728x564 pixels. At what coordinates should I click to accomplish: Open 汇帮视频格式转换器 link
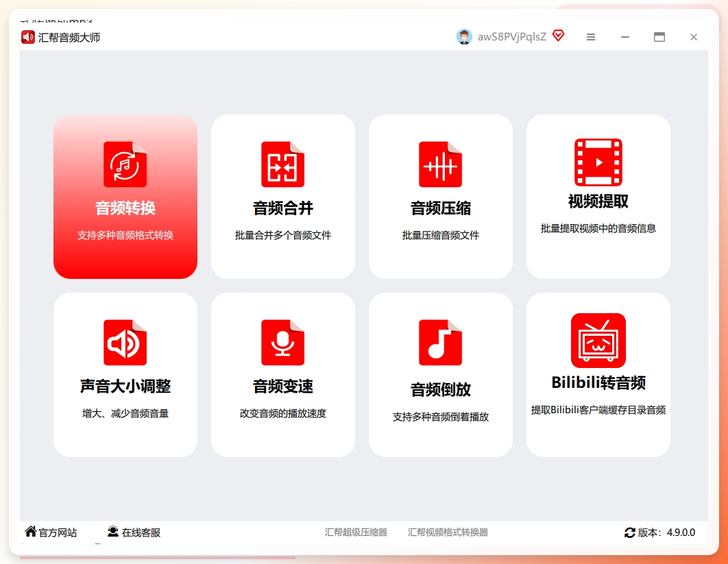pyautogui.click(x=448, y=532)
